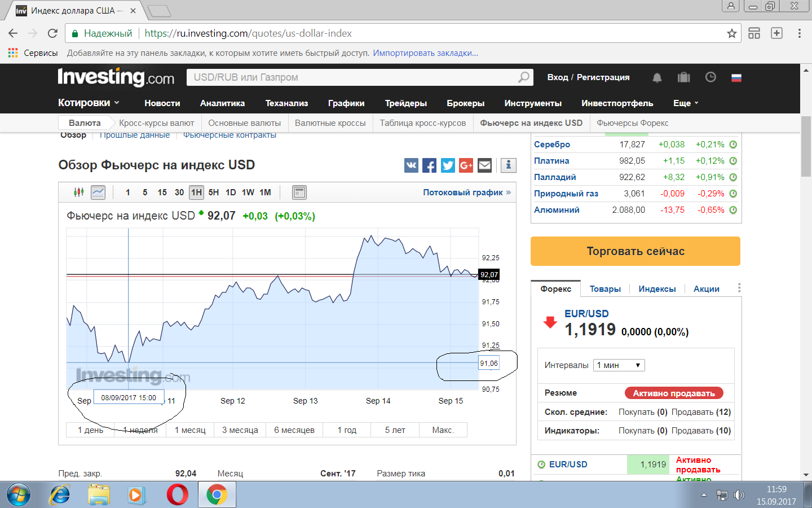Open the volume control in the tray
812x508 pixels.
tap(739, 495)
